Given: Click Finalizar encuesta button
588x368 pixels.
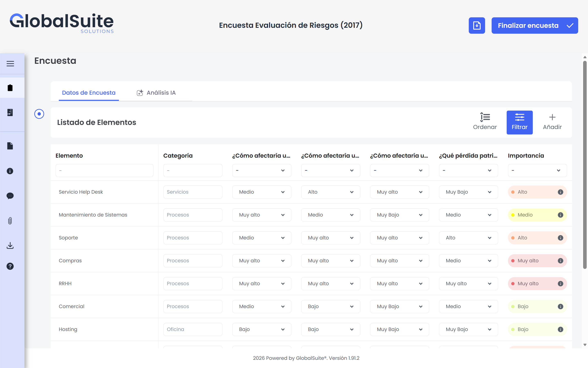Looking at the screenshot, I should tap(535, 25).
